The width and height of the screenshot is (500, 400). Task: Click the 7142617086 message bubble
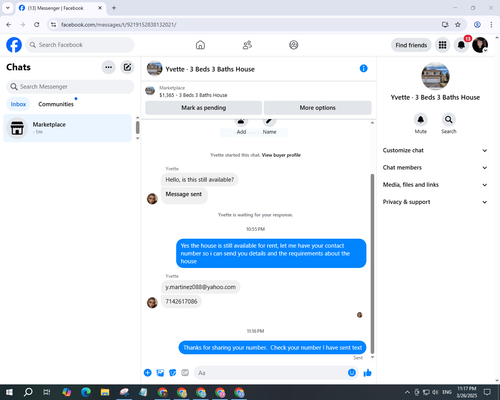(x=181, y=301)
